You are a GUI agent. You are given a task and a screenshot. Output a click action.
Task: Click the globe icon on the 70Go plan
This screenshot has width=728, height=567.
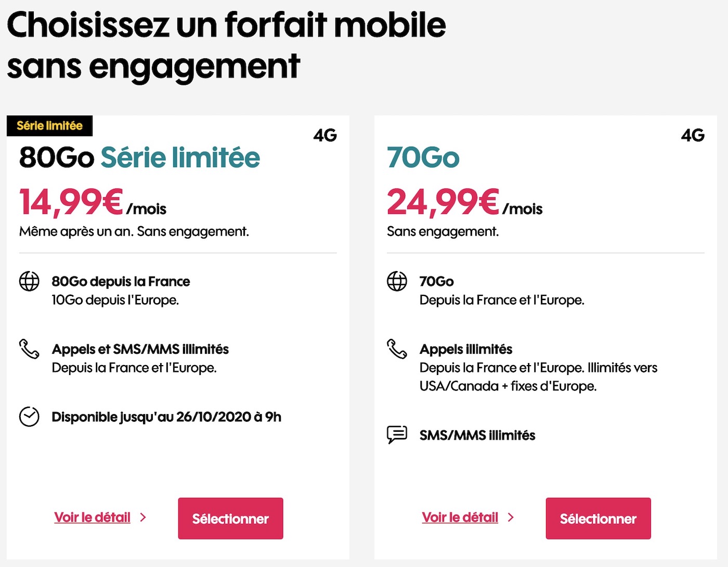[x=397, y=282]
